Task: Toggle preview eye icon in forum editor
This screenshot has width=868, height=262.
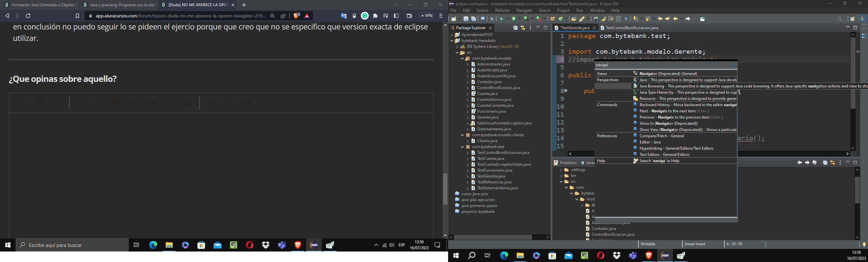Action: (x=247, y=103)
